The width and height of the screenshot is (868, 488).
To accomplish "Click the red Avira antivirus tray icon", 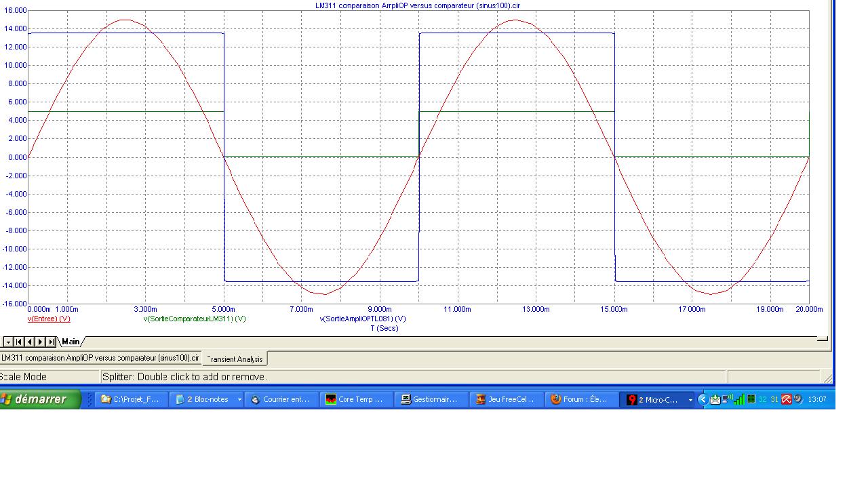I will 787,399.
